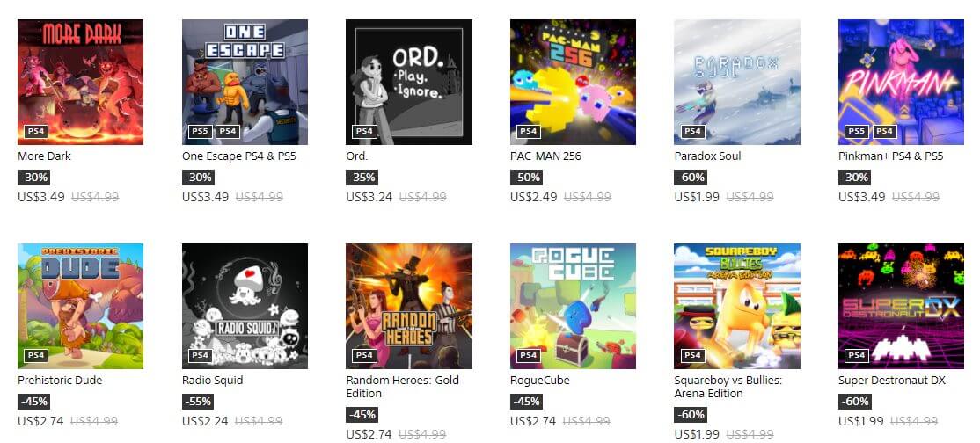Viewport: 980px width, 443px height.
Task: Open Random Heroes: Gold Edition title
Action: 403,387
